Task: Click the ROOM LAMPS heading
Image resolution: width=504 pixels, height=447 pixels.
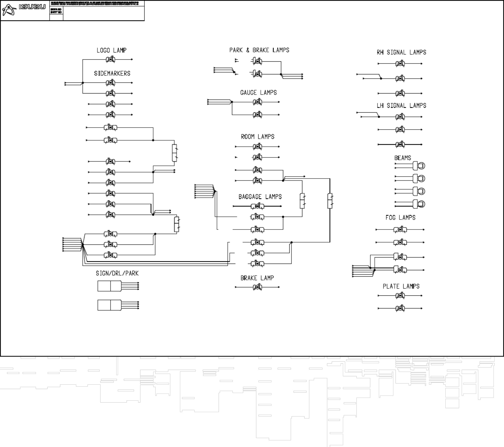Action: tap(258, 137)
